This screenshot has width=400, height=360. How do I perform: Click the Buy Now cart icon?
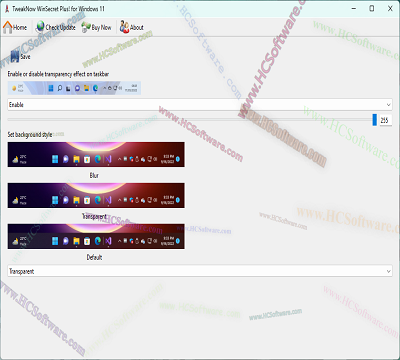(x=86, y=27)
